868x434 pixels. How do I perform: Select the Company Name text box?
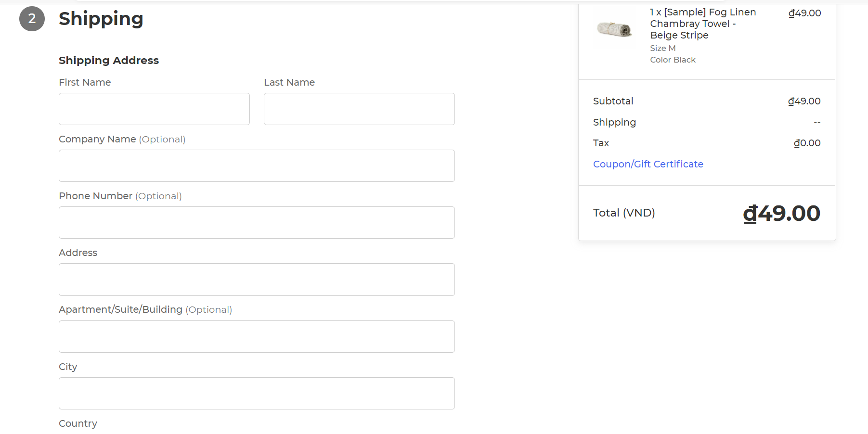coord(257,166)
